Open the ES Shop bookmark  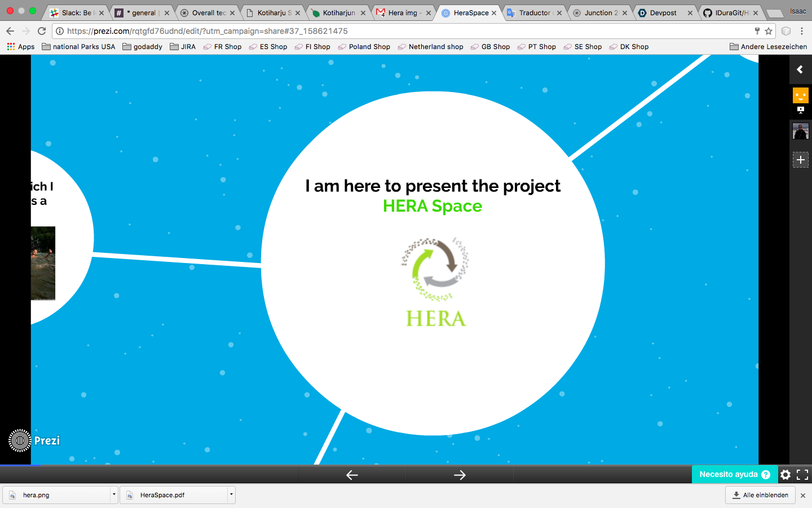(268, 47)
